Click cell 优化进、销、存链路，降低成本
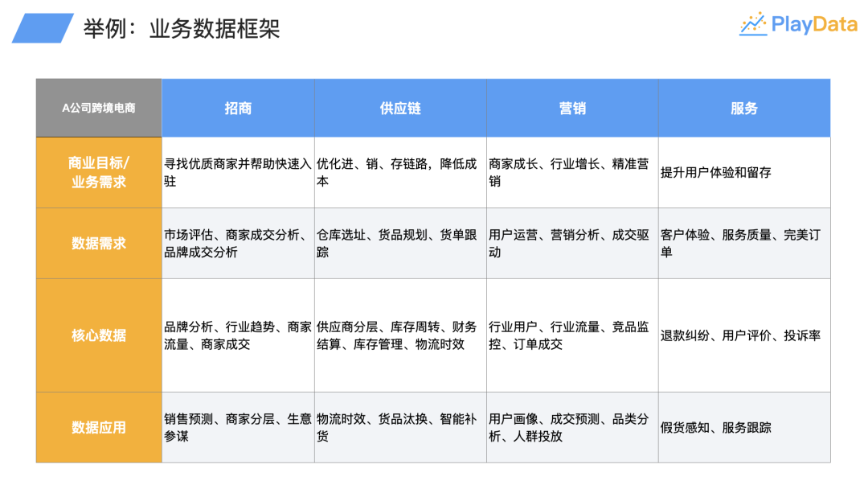Screen dimensions: 868x489 400,172
